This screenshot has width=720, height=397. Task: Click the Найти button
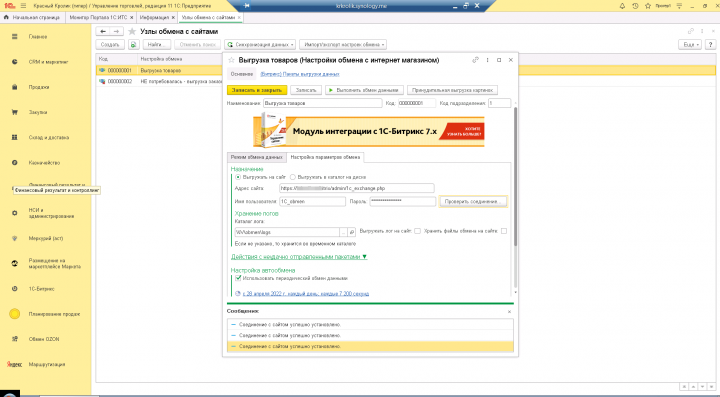pos(157,45)
